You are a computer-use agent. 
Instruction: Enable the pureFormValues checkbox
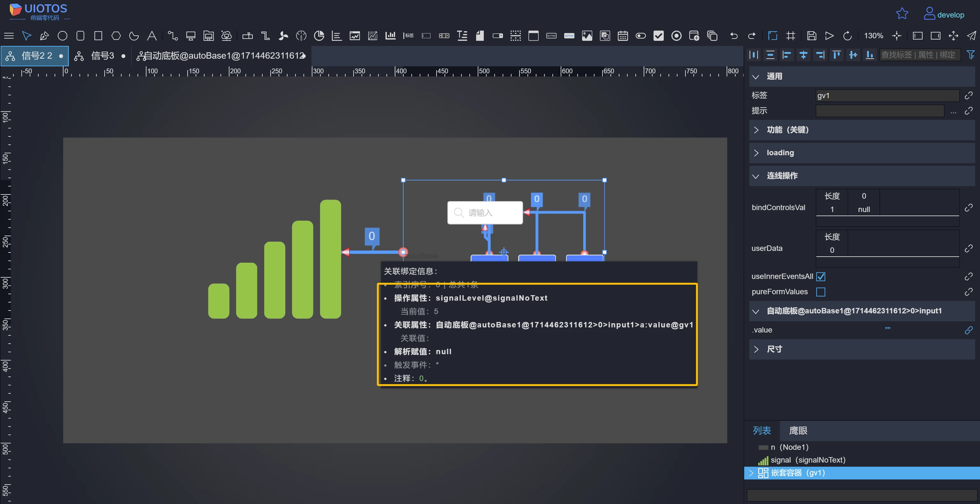pos(821,292)
